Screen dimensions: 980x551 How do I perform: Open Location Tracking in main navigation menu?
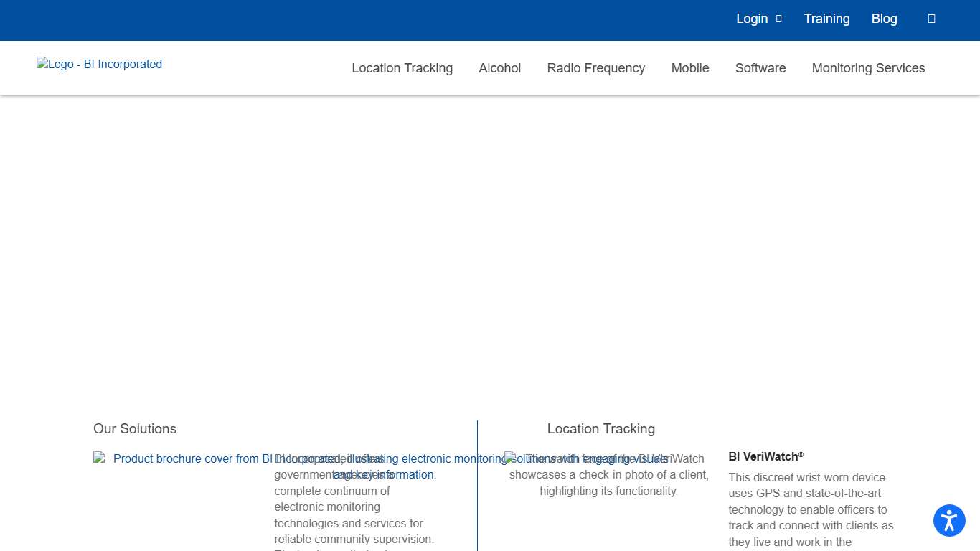(402, 68)
